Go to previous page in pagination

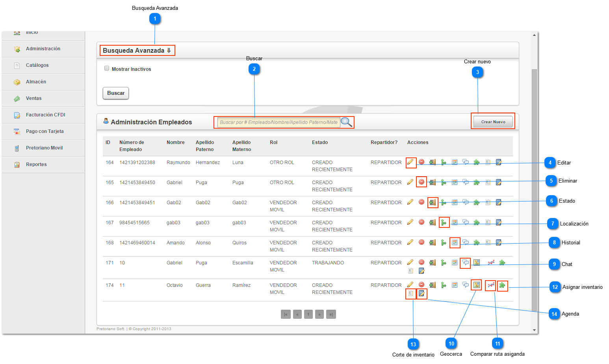point(297,314)
